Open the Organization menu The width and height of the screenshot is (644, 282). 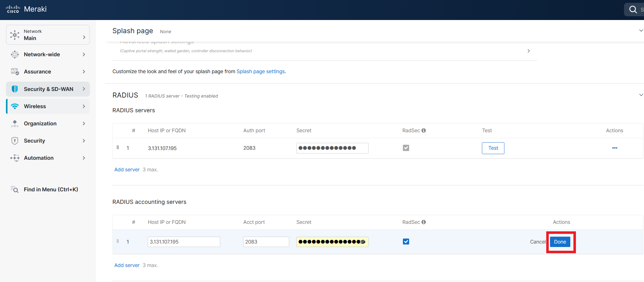coord(48,123)
